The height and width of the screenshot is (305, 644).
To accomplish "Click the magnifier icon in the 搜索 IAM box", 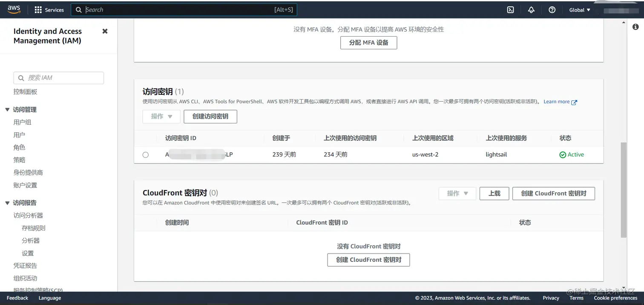I will point(21,78).
